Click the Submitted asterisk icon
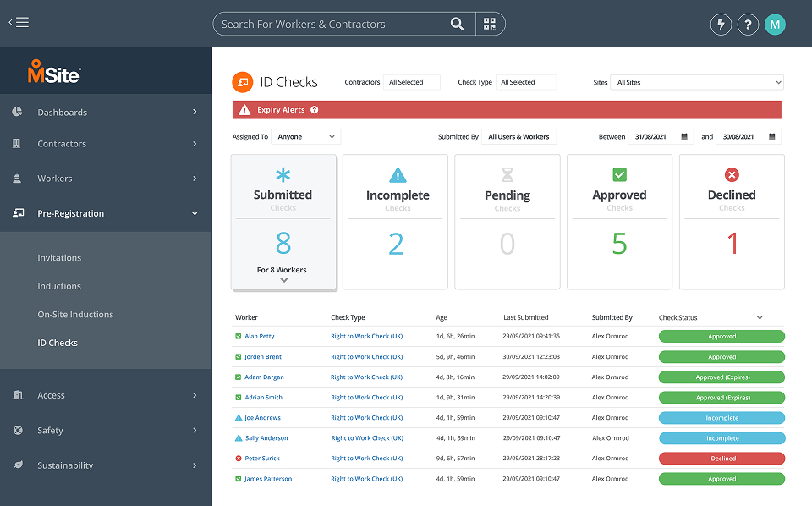812x506 pixels. [x=283, y=174]
